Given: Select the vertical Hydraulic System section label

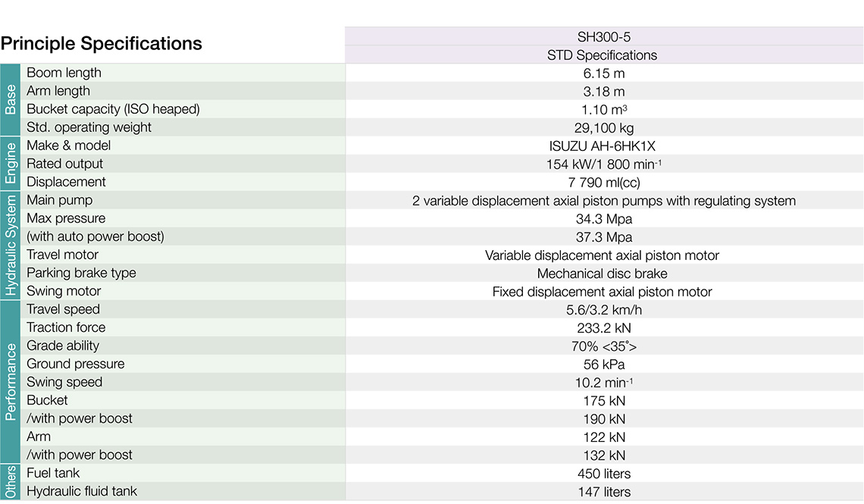Looking at the screenshot, I should click(11, 245).
